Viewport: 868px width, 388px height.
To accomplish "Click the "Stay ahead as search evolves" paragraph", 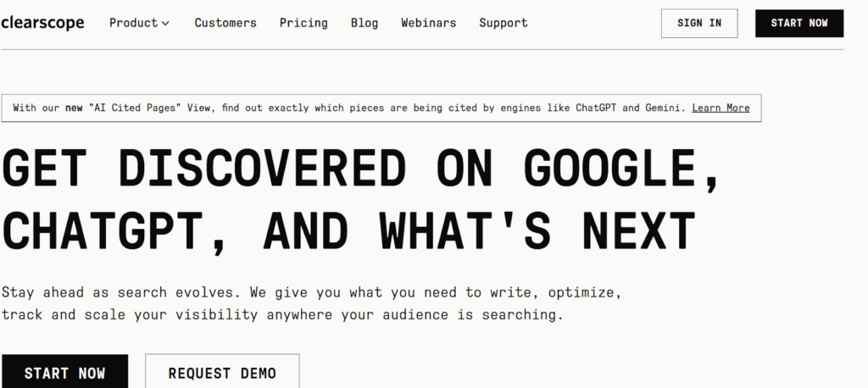I will click(312, 303).
